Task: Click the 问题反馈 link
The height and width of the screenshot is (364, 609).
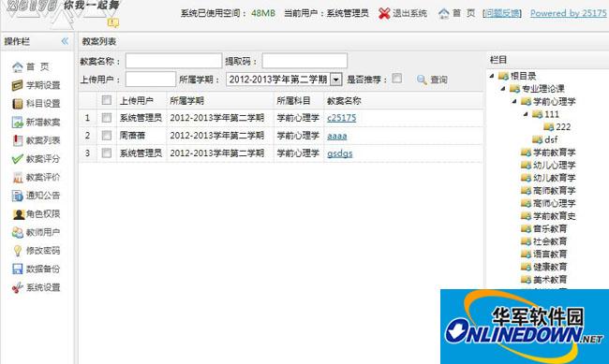Action: [x=502, y=14]
